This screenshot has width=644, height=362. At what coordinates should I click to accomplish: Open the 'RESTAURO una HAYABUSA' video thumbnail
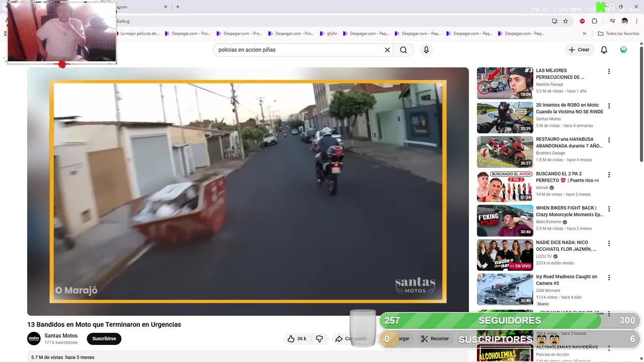[505, 152]
